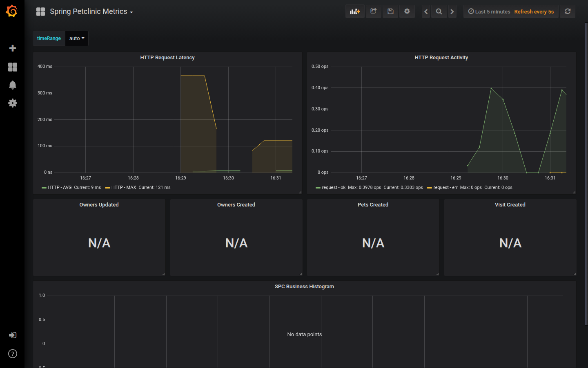Toggle HTTP - AVG series in legend
Viewport: 588px width, 368px height.
point(60,188)
